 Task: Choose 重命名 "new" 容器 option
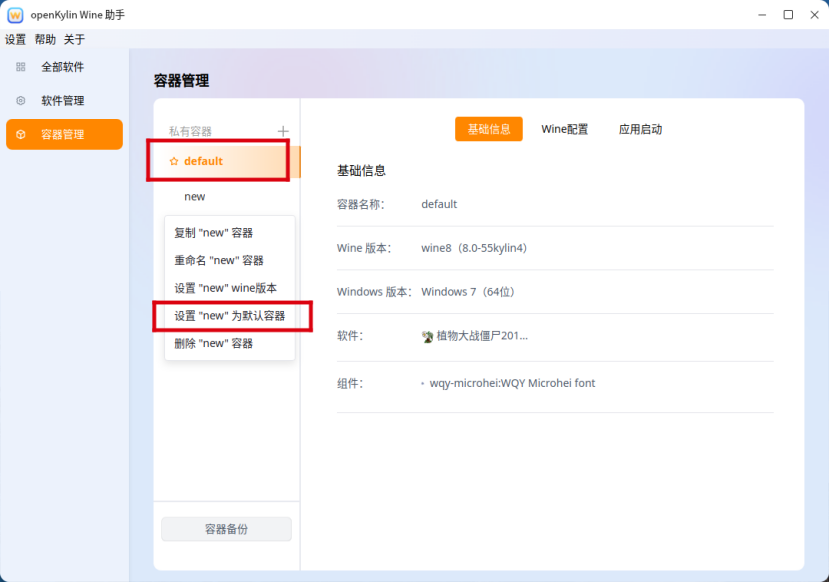[219, 261]
